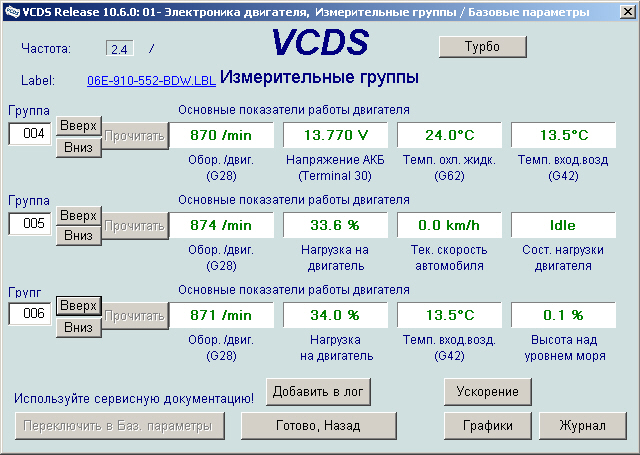Screen dimensions: 640x455
Task: Select the 0.1 % altitude value
Action: (563, 315)
